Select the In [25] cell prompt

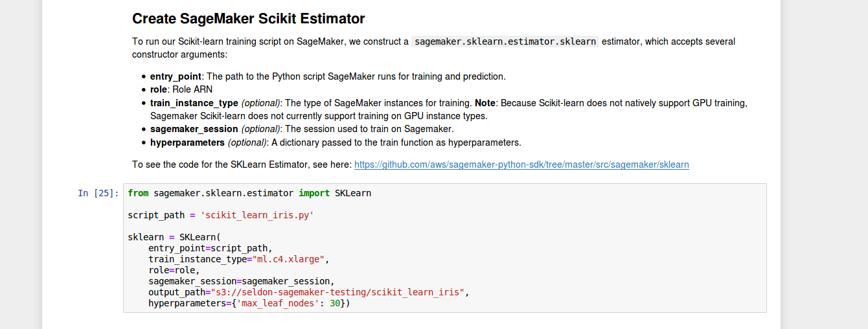(98, 193)
